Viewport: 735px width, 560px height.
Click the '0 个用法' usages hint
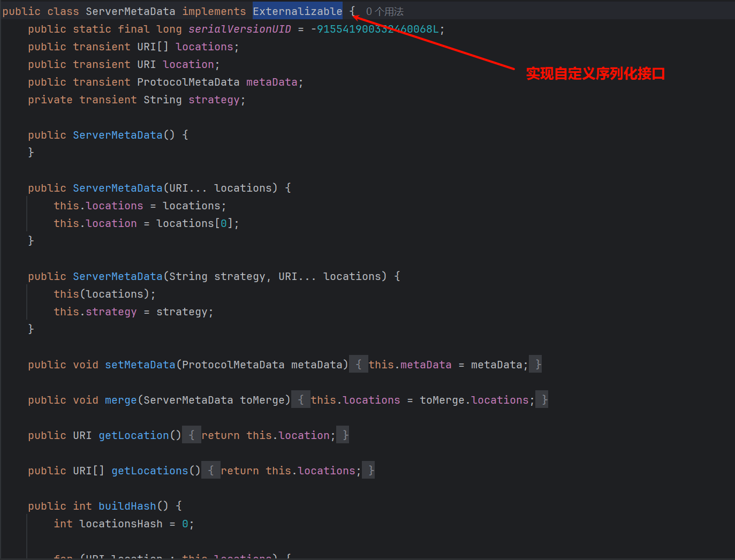click(384, 12)
